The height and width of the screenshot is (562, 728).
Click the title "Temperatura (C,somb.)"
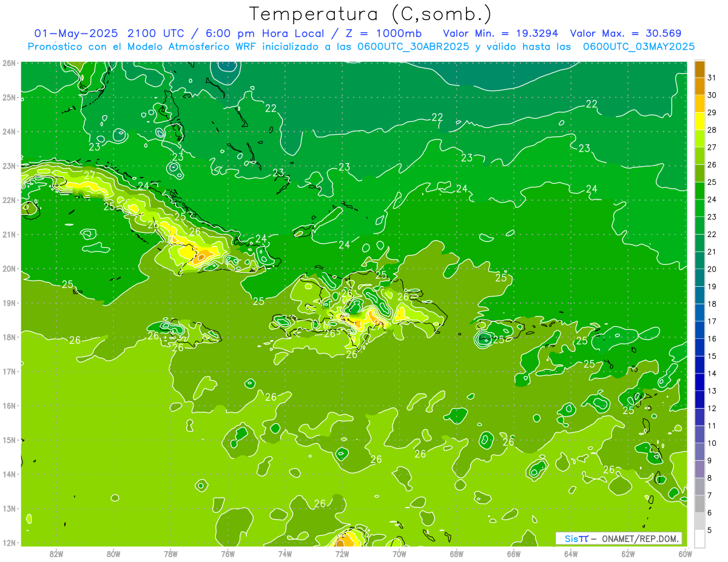tap(370, 14)
